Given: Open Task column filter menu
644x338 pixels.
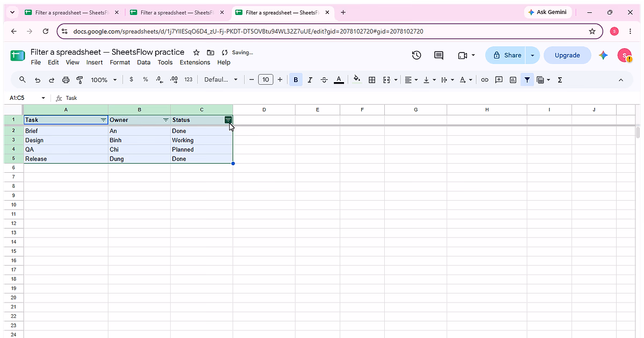Looking at the screenshot, I should click(x=104, y=120).
